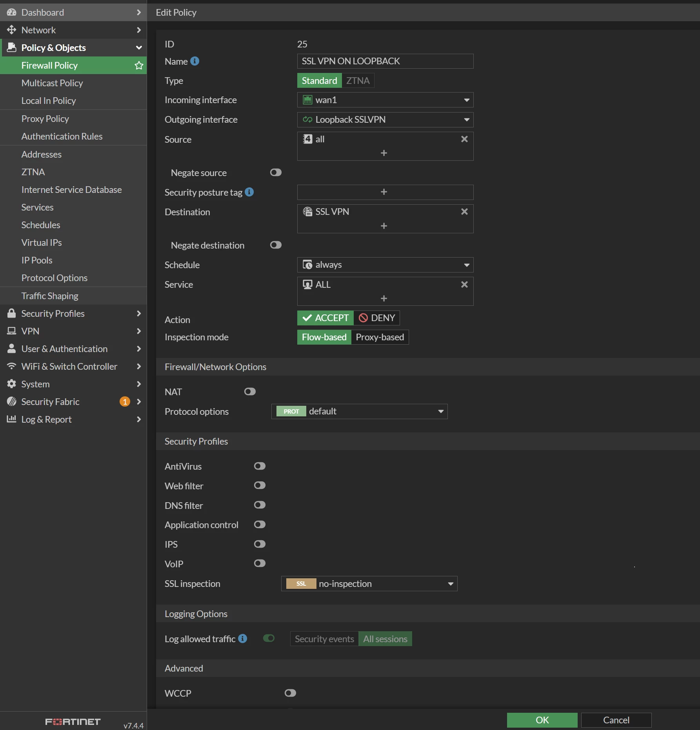Screen dimensions: 700x730
Task: Click the info icon next to Name
Action: 195,61
